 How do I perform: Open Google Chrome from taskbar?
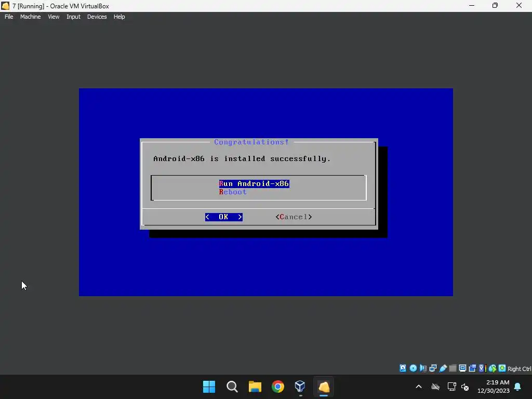click(x=278, y=387)
